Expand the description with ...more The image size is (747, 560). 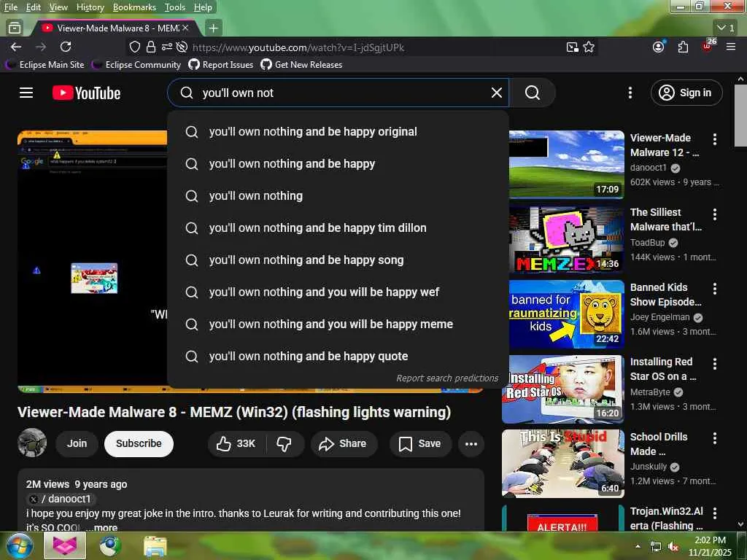[x=102, y=527]
